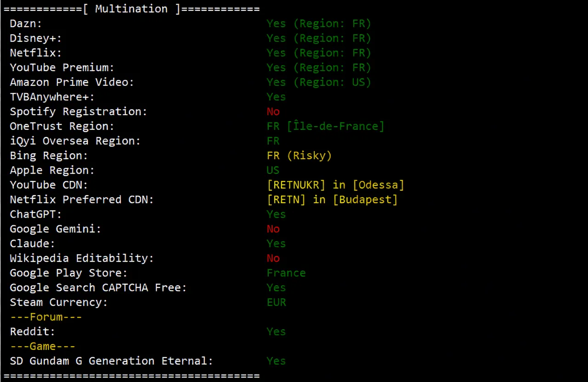The image size is (588, 382).
Task: Click the 'FR' value for iQyi Oversea
Action: (x=273, y=141)
